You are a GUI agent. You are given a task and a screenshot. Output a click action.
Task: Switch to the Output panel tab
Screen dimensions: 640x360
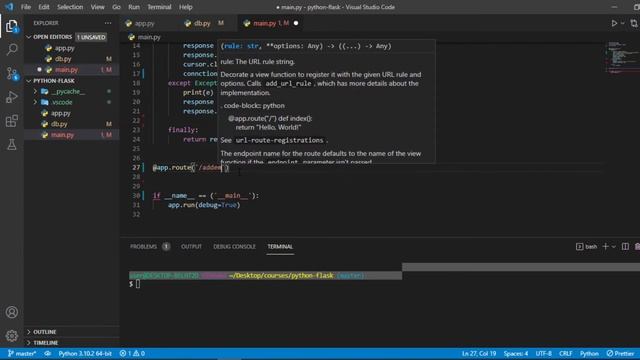(x=191, y=247)
